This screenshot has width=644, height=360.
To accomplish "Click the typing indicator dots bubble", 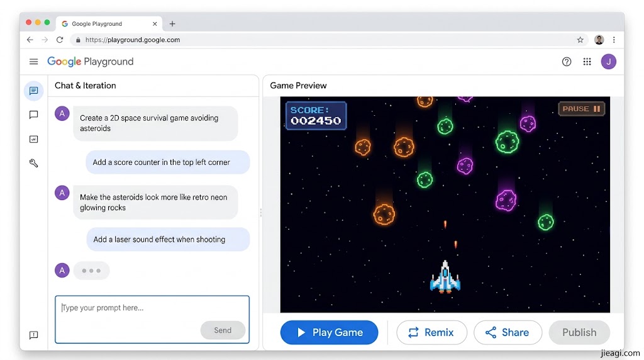I will tap(91, 271).
